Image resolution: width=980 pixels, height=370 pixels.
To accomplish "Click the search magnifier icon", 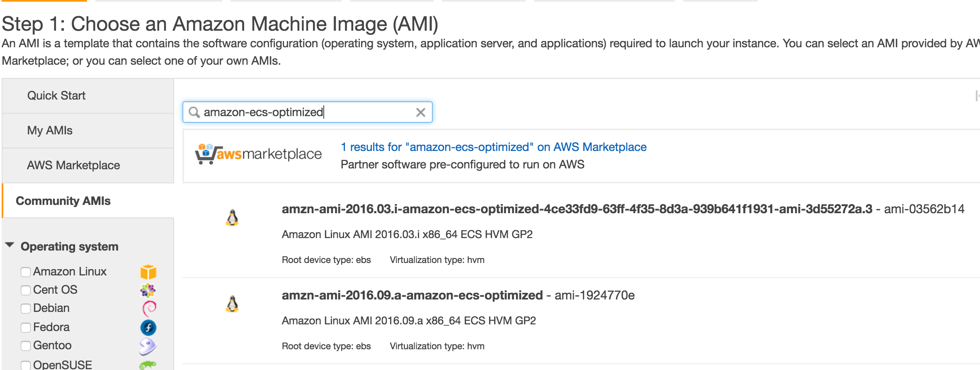I will (194, 112).
